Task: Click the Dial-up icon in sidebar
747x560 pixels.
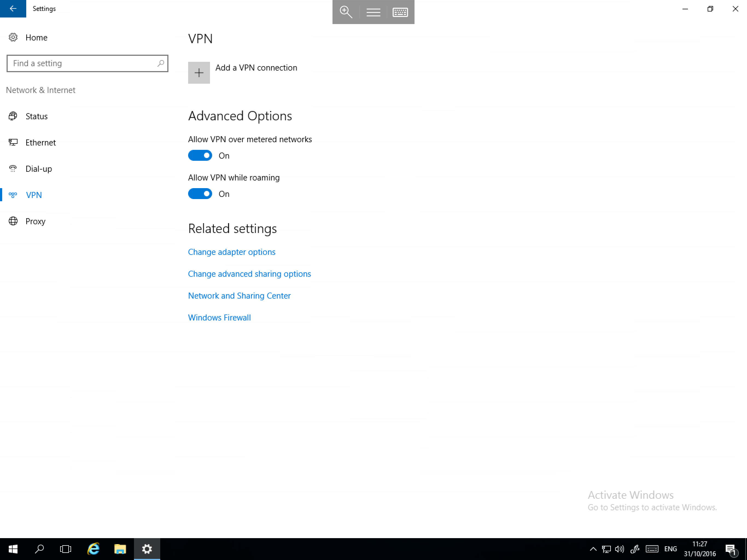Action: coord(13,168)
